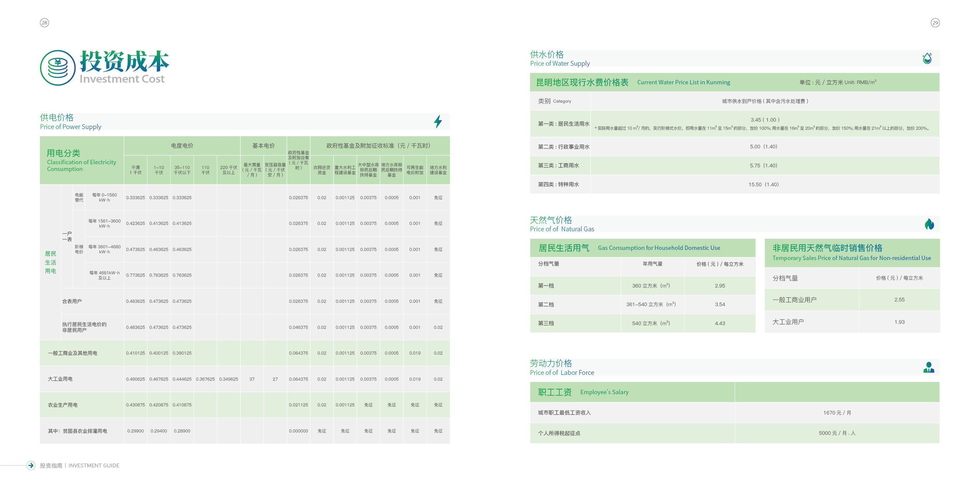Image resolution: width=980 pixels, height=490 pixels.
Task: Select the 15.50 (1.40) water price
Action: point(764,185)
